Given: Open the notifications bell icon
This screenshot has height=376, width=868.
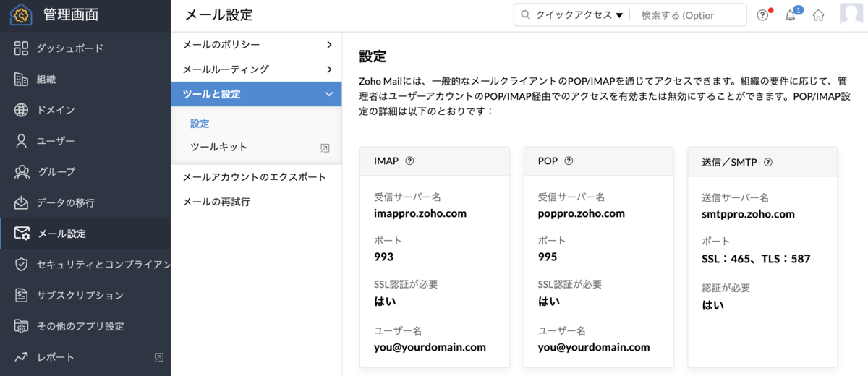Looking at the screenshot, I should (790, 15).
